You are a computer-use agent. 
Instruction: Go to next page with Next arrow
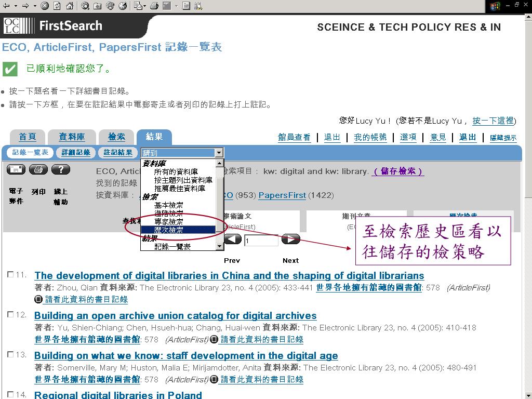(x=291, y=239)
